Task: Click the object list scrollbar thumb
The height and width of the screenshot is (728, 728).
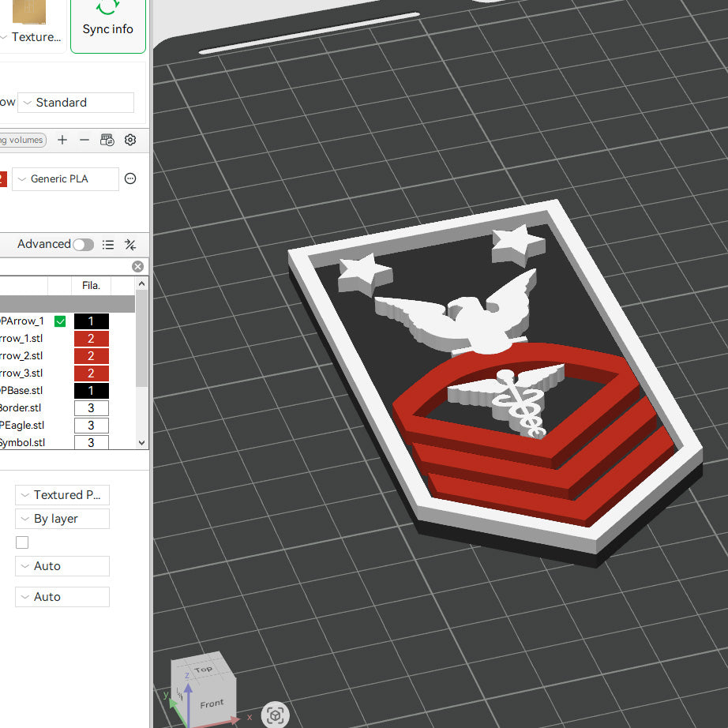Action: [141, 338]
